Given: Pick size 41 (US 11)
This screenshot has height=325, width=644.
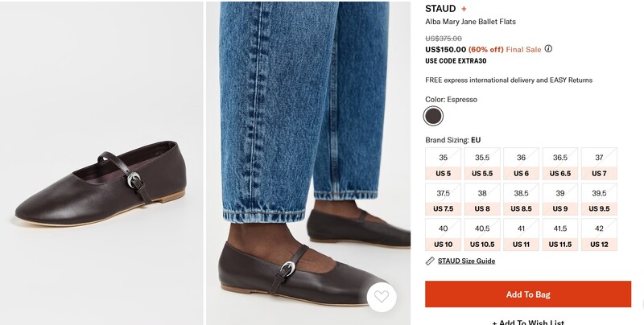Looking at the screenshot, I should (521, 236).
